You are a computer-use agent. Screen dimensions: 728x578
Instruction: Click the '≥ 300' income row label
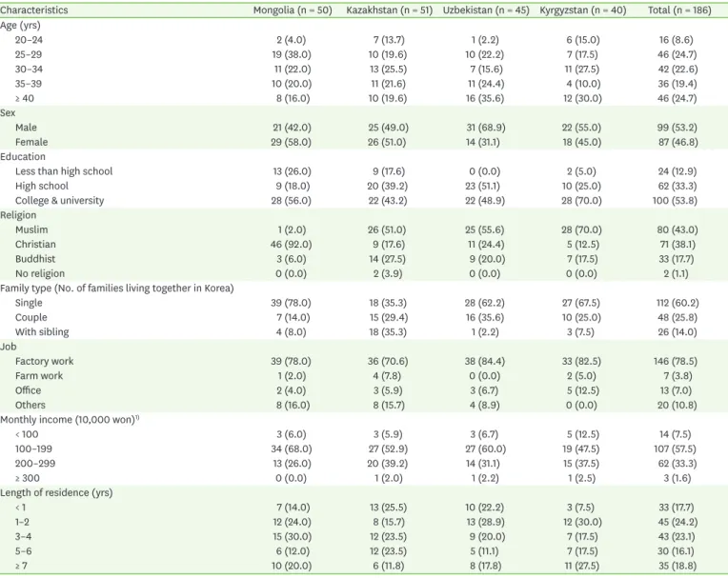(28, 478)
